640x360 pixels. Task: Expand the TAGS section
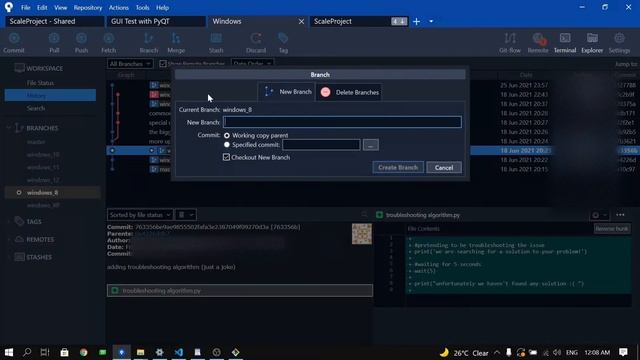click(x=9, y=221)
